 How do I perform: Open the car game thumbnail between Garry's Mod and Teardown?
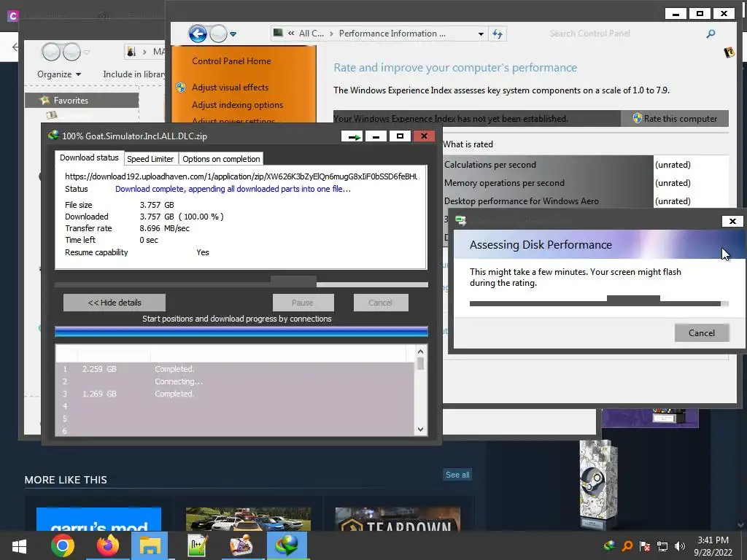point(248,519)
